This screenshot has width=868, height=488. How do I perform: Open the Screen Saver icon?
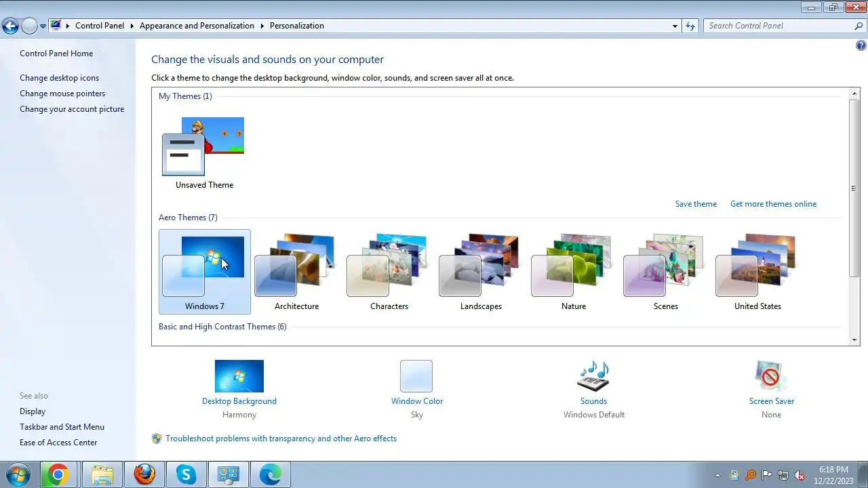tap(771, 376)
